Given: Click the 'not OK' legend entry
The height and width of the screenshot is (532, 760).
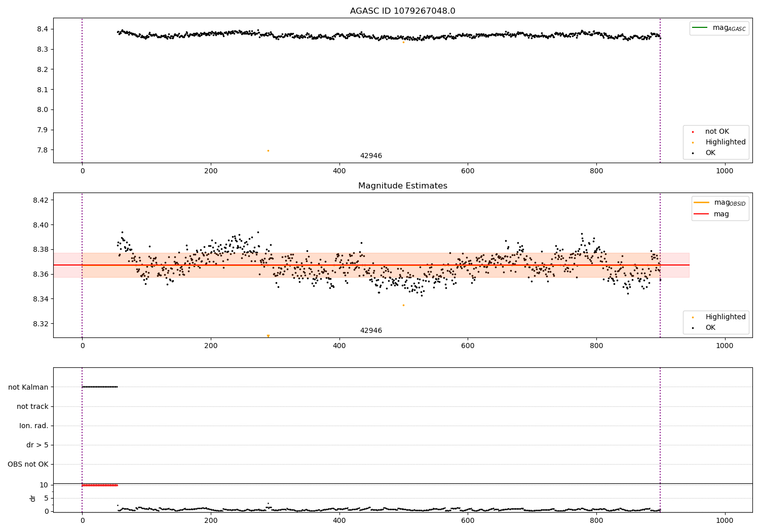Looking at the screenshot, I should click(716, 131).
